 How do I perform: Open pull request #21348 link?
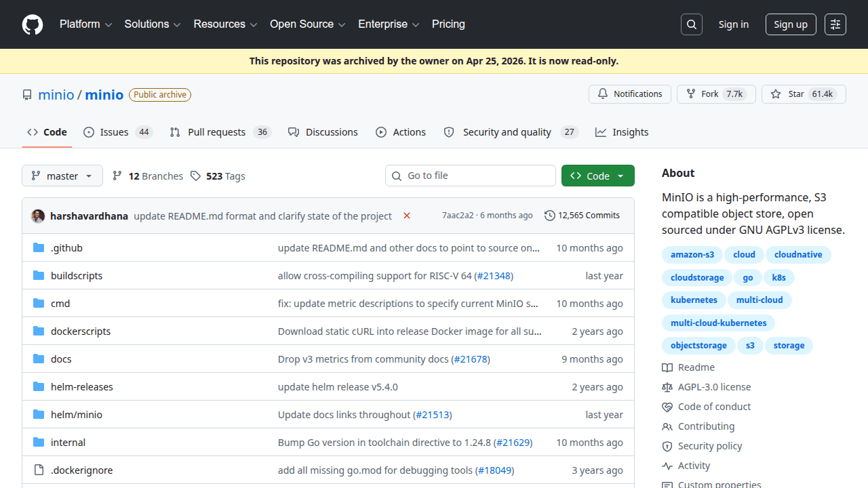[494, 276]
